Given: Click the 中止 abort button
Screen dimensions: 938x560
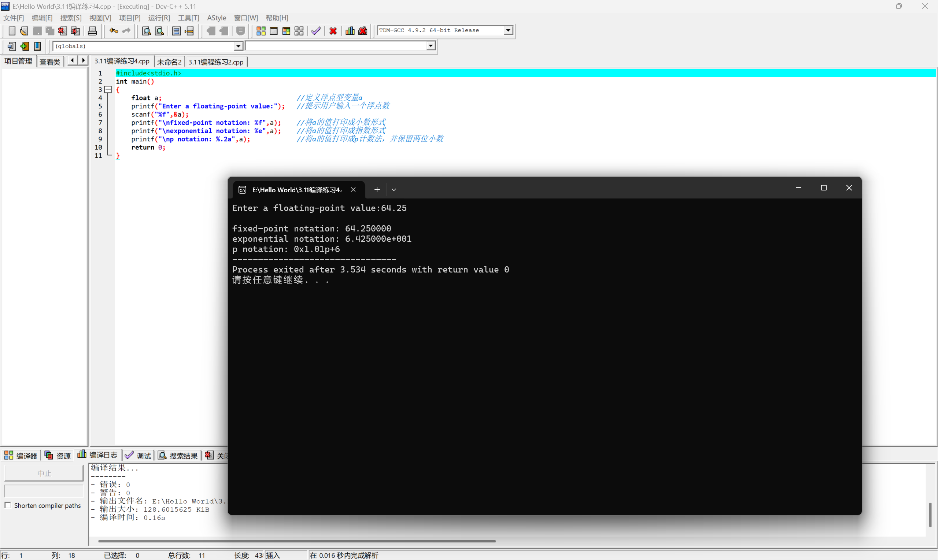Looking at the screenshot, I should 44,473.
